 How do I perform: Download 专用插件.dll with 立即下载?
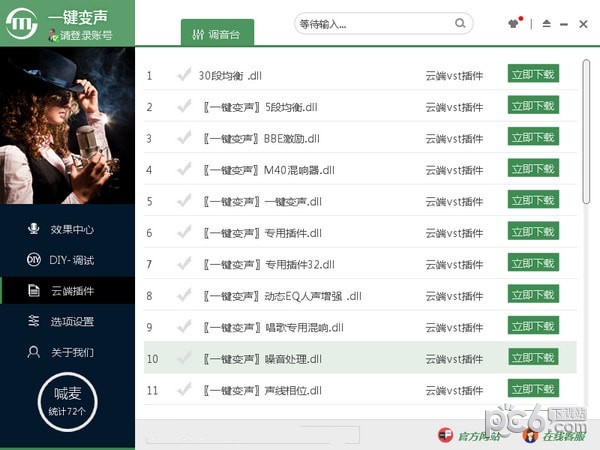click(533, 231)
